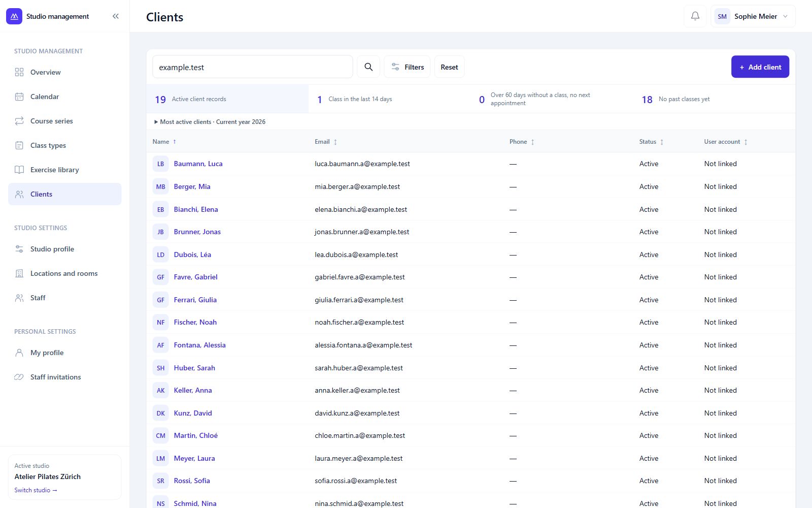The height and width of the screenshot is (508, 812).
Task: Sort table by Email column
Action: coord(326,142)
